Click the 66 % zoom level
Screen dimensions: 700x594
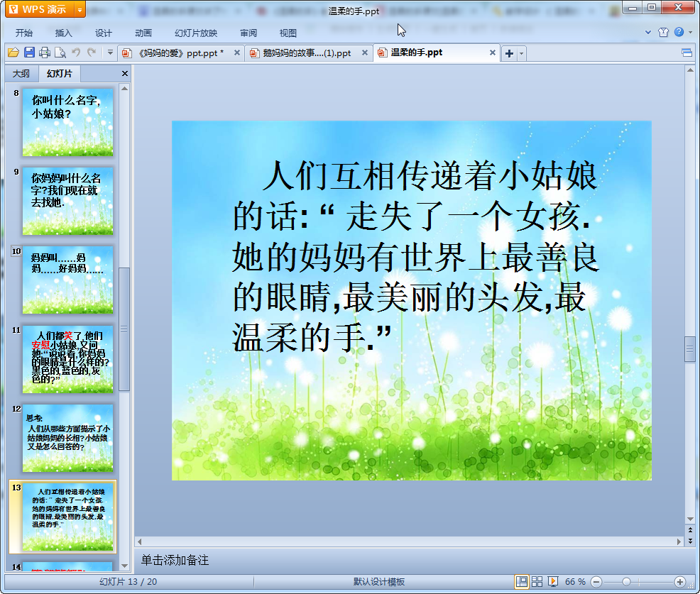coord(575,581)
